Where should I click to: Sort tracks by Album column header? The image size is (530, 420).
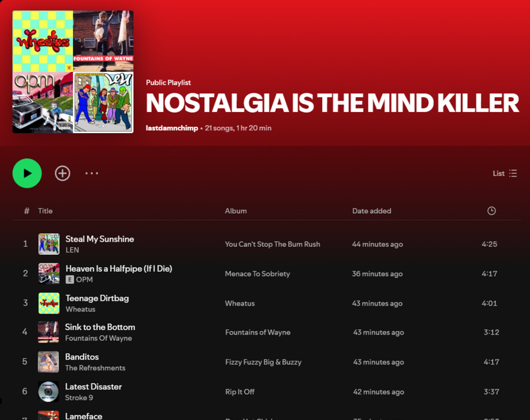pyautogui.click(x=236, y=211)
